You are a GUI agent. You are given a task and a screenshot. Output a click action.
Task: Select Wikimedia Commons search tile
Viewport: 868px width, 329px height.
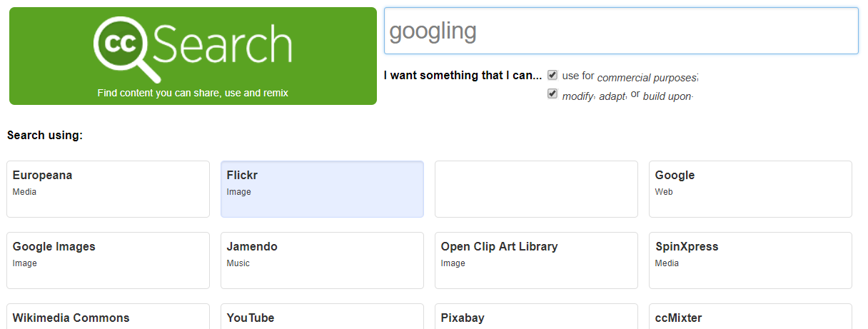coord(108,317)
